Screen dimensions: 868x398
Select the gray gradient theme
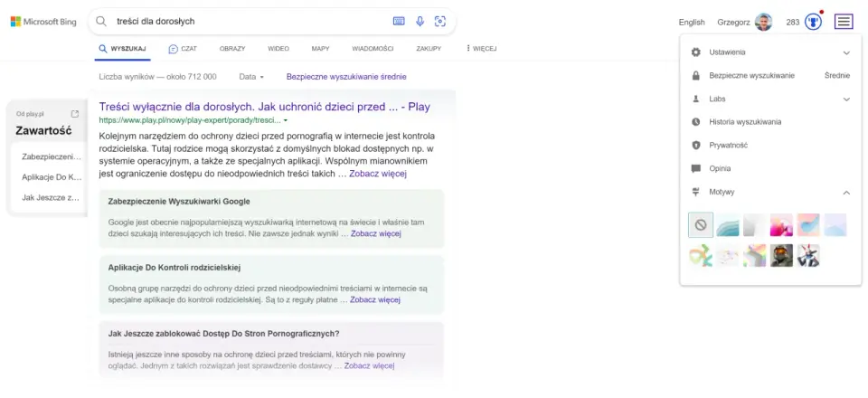click(754, 224)
